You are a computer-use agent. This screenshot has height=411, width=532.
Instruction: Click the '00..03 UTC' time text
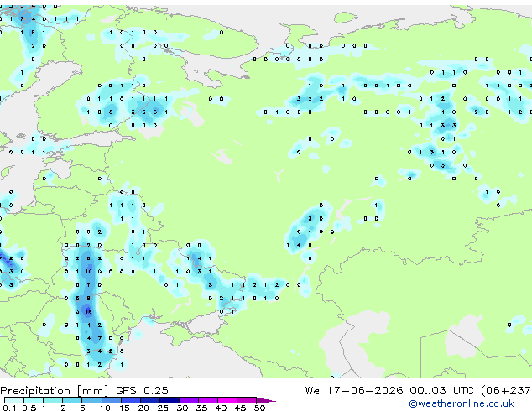tap(441, 391)
